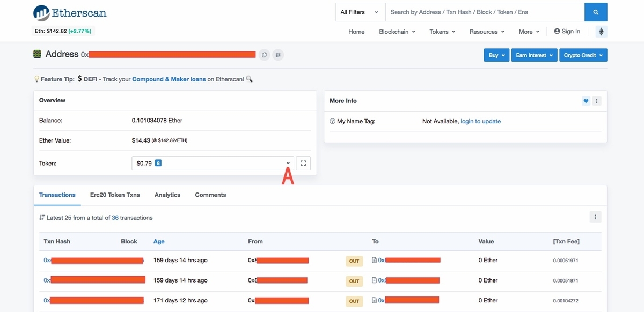Expand the Resources menu
The width and height of the screenshot is (644, 312).
pyautogui.click(x=487, y=32)
